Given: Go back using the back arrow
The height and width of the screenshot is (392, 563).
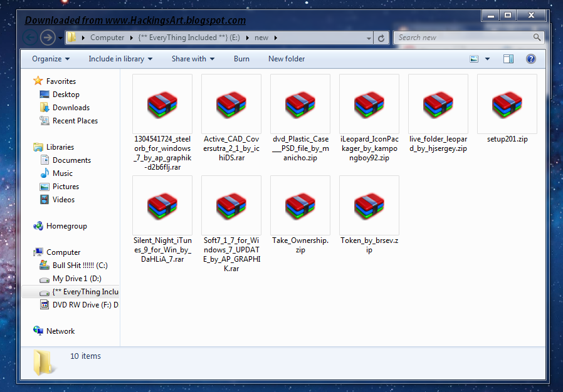Looking at the screenshot, I should [29, 38].
